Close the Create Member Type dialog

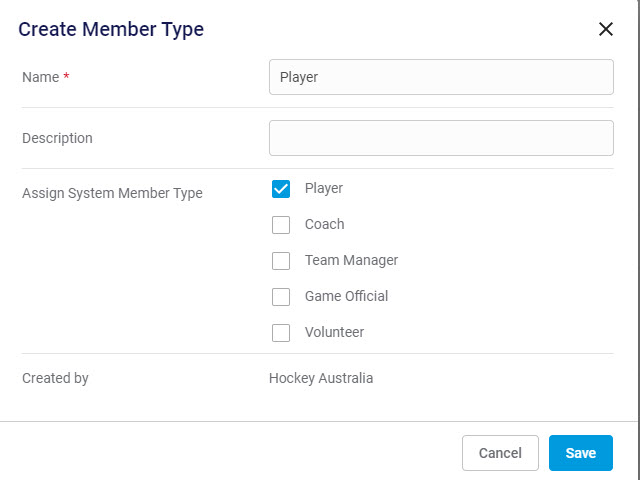click(605, 29)
